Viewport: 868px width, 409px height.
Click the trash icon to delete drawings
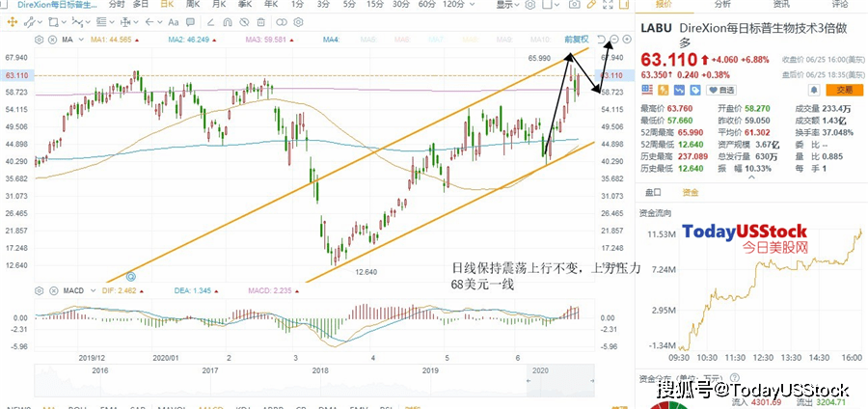click(260, 23)
